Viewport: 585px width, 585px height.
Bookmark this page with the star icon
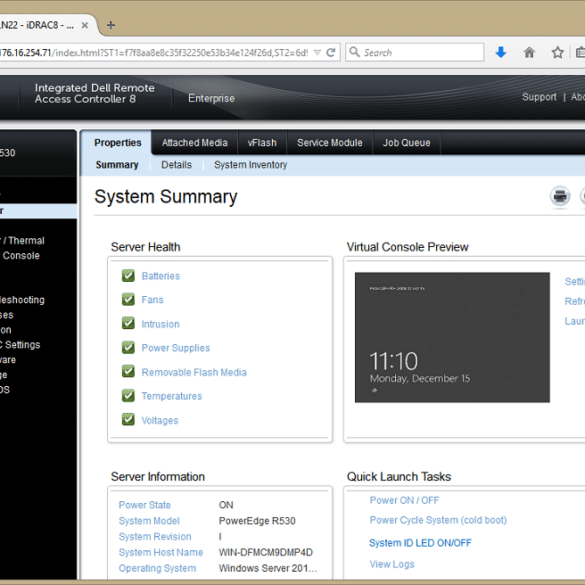point(557,52)
